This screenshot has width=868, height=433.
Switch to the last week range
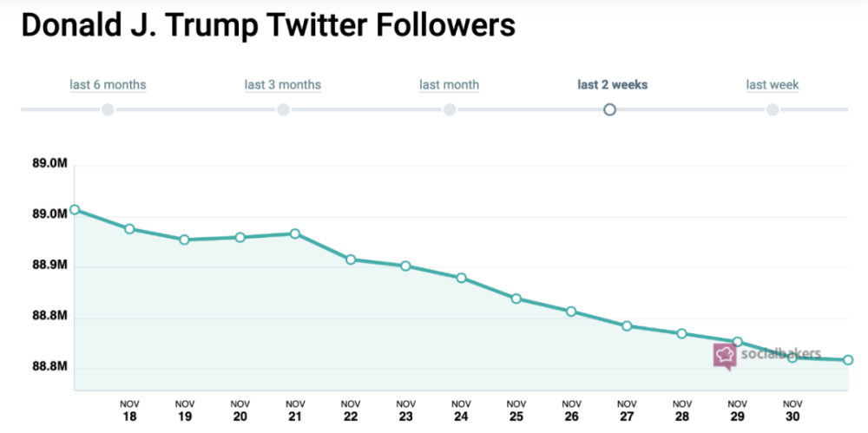[x=773, y=85]
